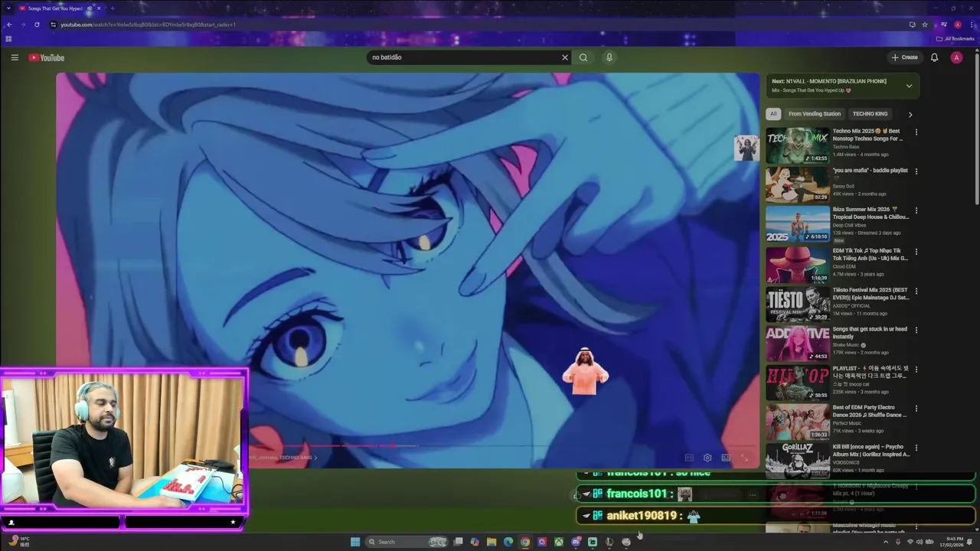
Task: Open Best of EDM Party Electro video
Action: click(798, 422)
